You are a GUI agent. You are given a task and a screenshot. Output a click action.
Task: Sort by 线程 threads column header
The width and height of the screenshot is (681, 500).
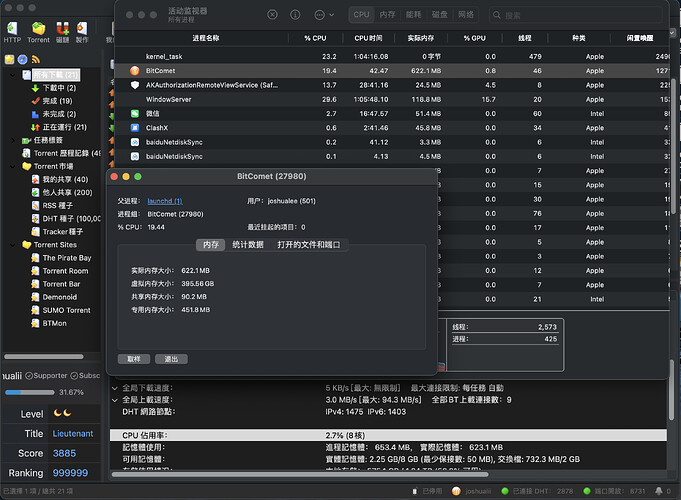point(525,38)
